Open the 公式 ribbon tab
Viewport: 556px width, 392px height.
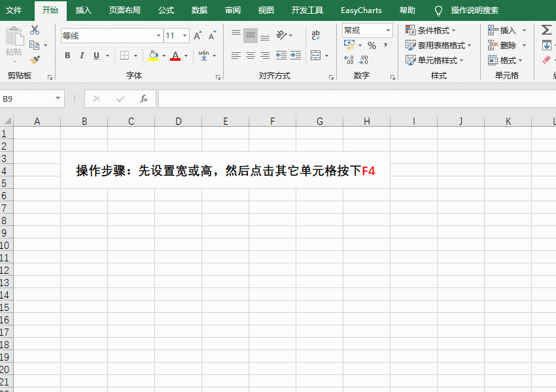click(x=165, y=10)
